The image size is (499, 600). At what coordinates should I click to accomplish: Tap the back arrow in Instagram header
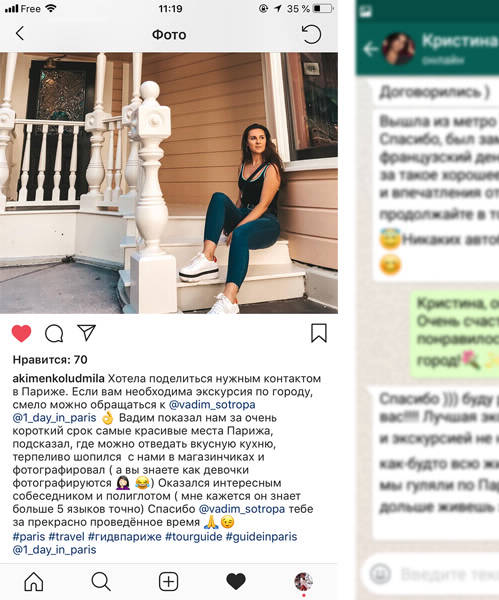(20, 34)
